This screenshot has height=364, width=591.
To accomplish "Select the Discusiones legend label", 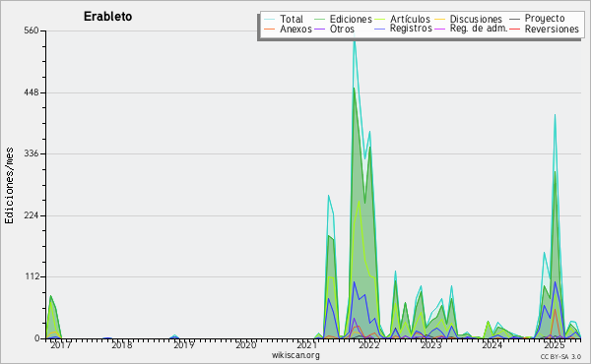I will pyautogui.click(x=476, y=19).
